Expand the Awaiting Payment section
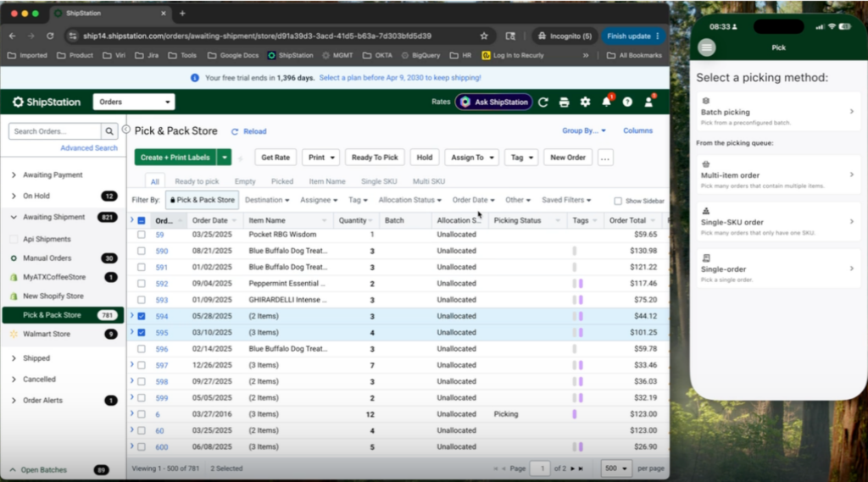Image resolution: width=868 pixels, height=482 pixels. tap(14, 175)
